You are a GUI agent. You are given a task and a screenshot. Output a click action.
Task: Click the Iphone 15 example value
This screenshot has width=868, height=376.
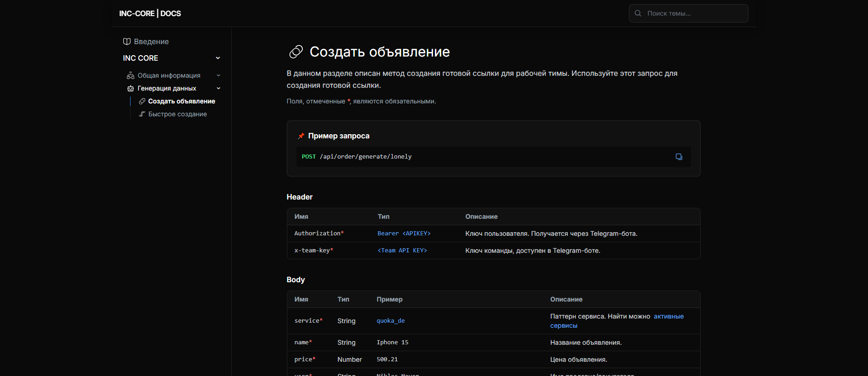(393, 342)
